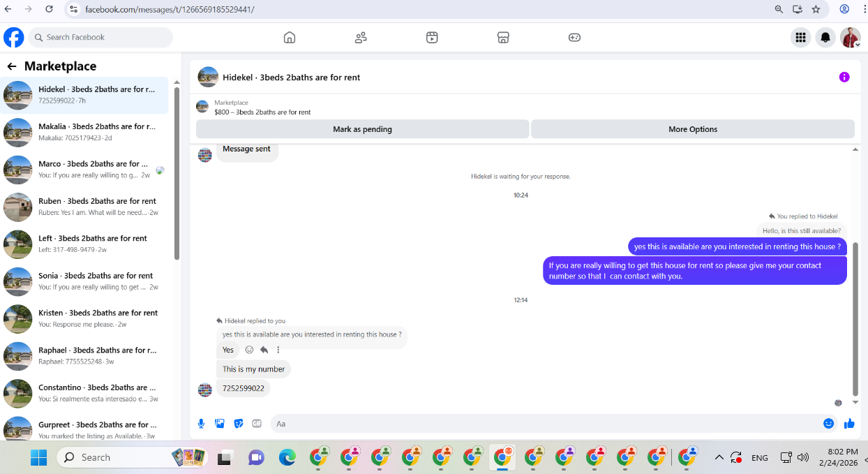This screenshot has height=474, width=868.
Task: Open the volume control in the tray
Action: (x=803, y=457)
